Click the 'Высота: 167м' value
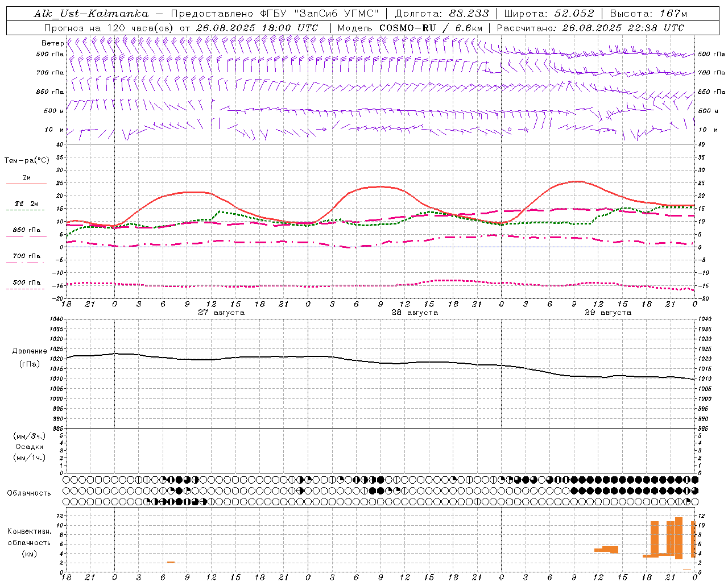728x582 pixels. tap(648, 14)
